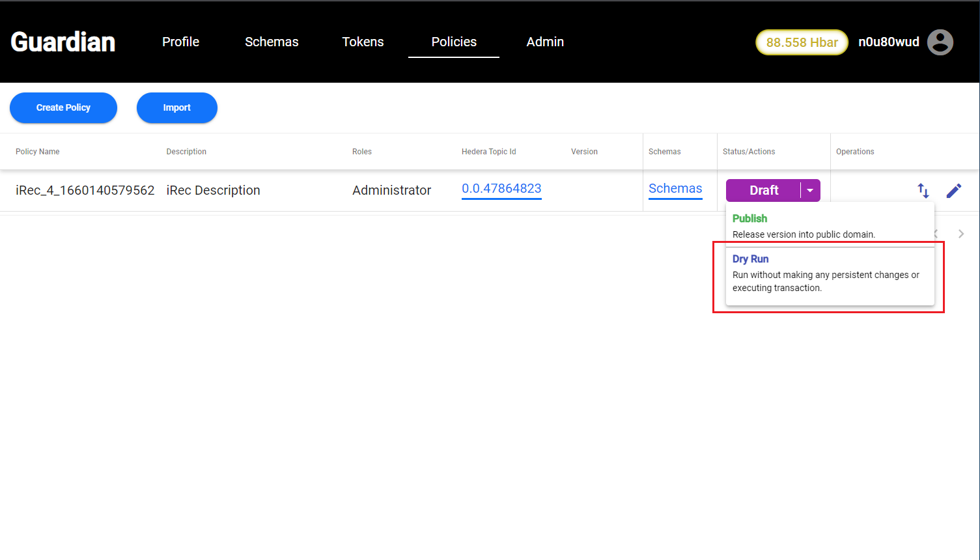Click the import/export arrows icon
The height and width of the screenshot is (560, 980).
pos(923,191)
